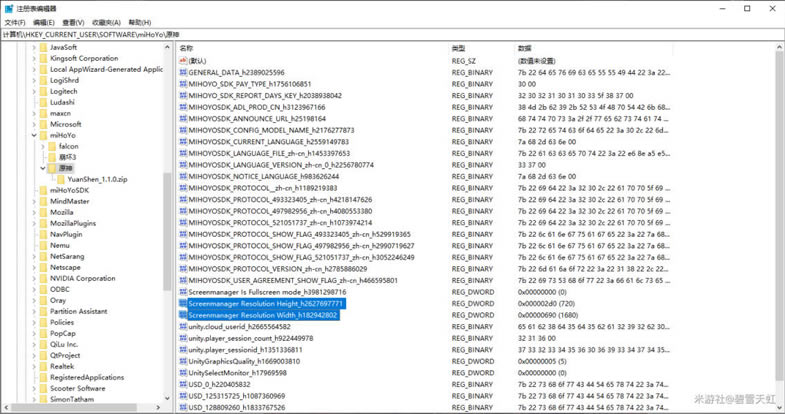
Task: Collapse the 原神 registry key
Action: click(43, 168)
